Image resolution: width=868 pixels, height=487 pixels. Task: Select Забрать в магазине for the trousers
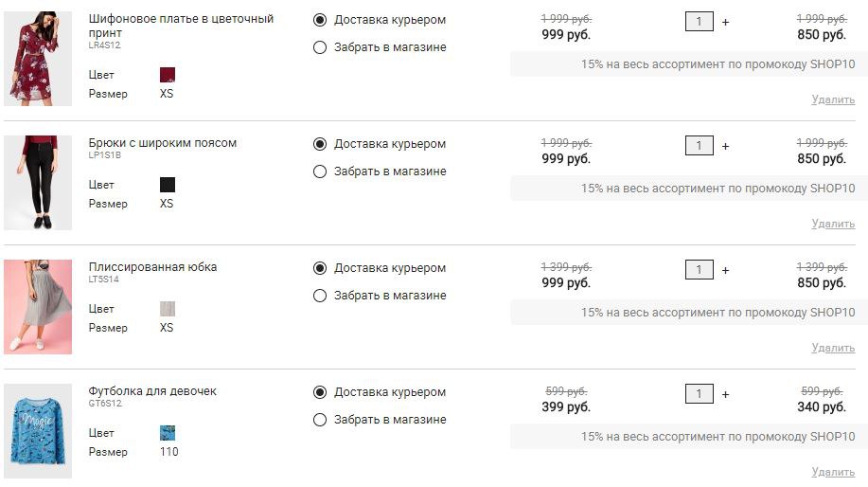click(319, 171)
